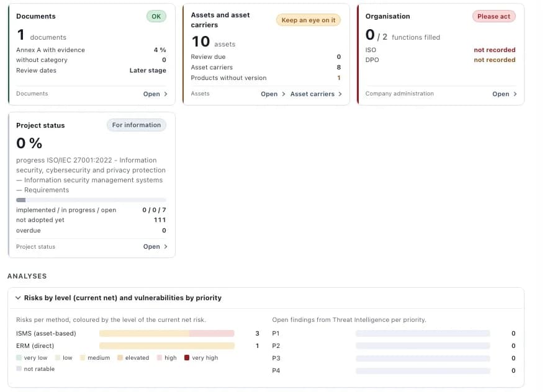Click the ISMS (asset-based) label
Viewport: 545px width, 392px height.
click(46, 333)
